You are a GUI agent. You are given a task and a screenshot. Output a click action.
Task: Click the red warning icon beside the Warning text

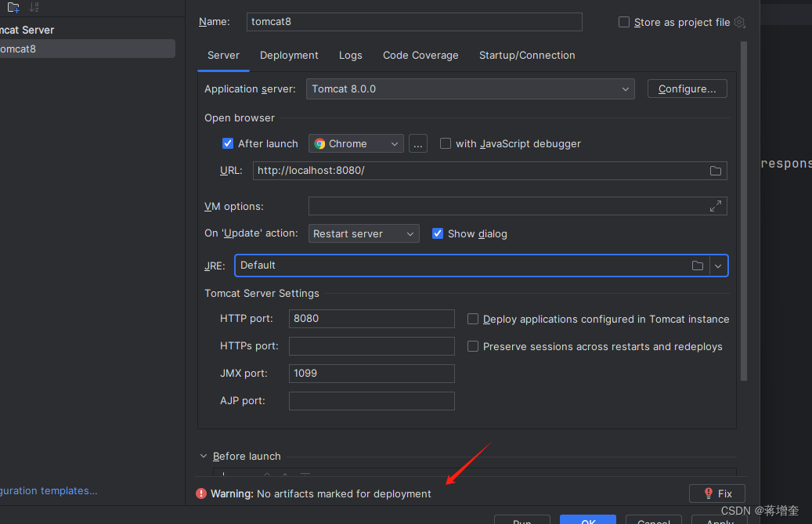pyautogui.click(x=201, y=493)
